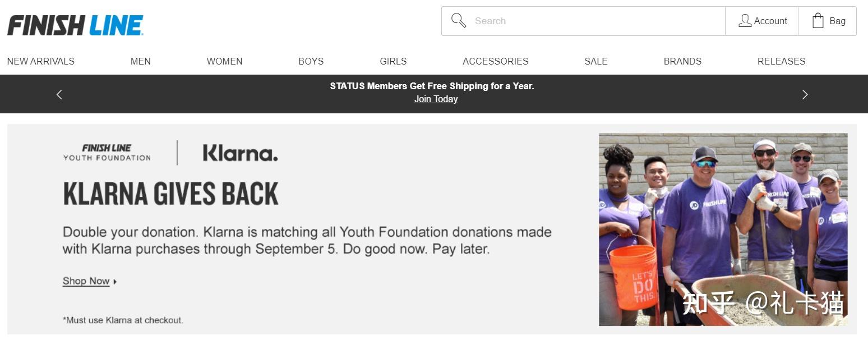Viewport: 868px width, 340px height.
Task: Click Finish Line Youth Foundation logo
Action: pyautogui.click(x=107, y=153)
